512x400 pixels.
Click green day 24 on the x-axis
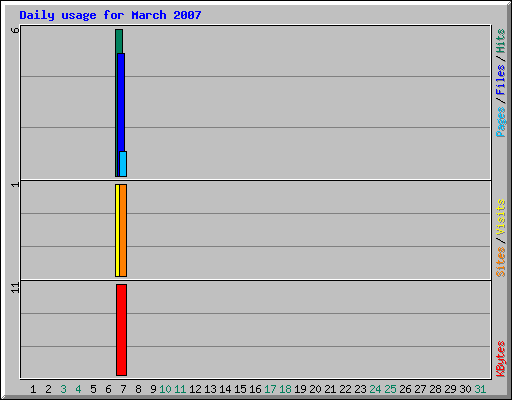point(375,389)
